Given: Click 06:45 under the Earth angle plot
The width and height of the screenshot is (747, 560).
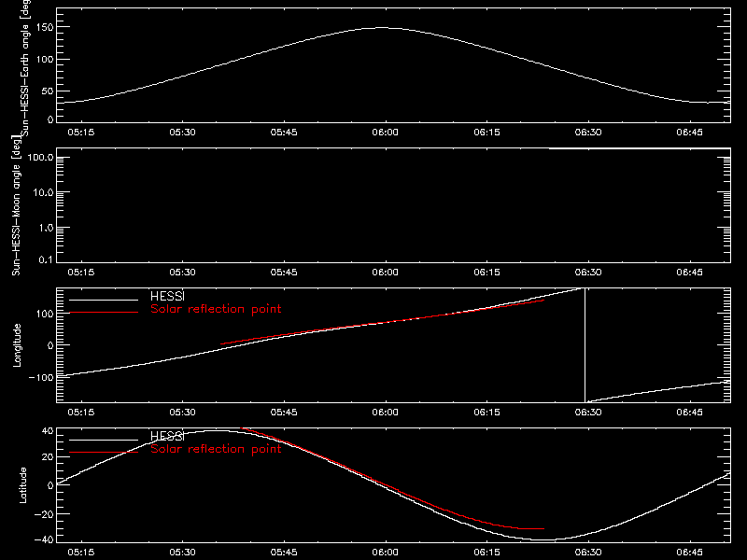Looking at the screenshot, I should (x=689, y=132).
